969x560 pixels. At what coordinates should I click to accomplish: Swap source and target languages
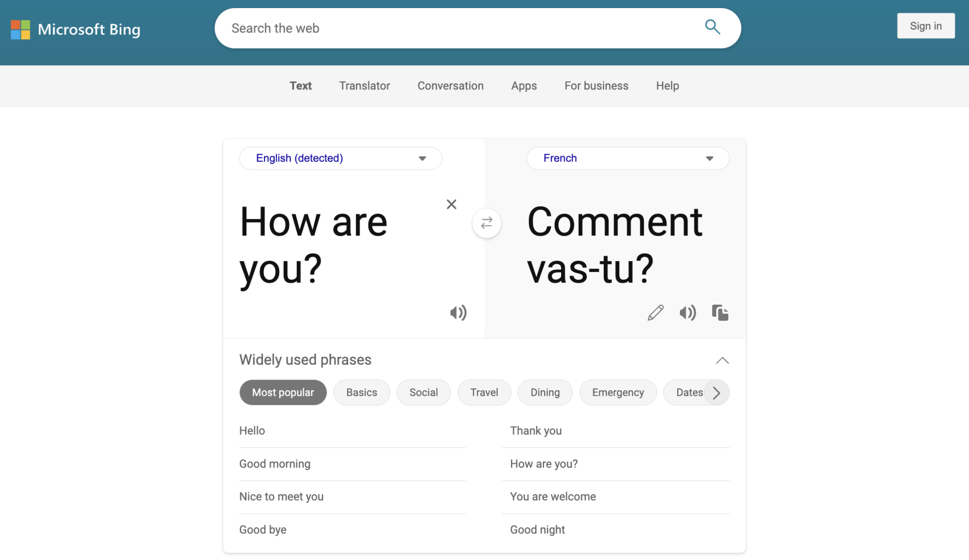point(486,223)
